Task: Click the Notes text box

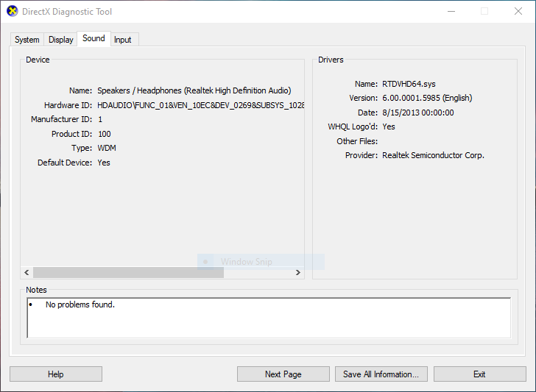Action: coord(269,318)
